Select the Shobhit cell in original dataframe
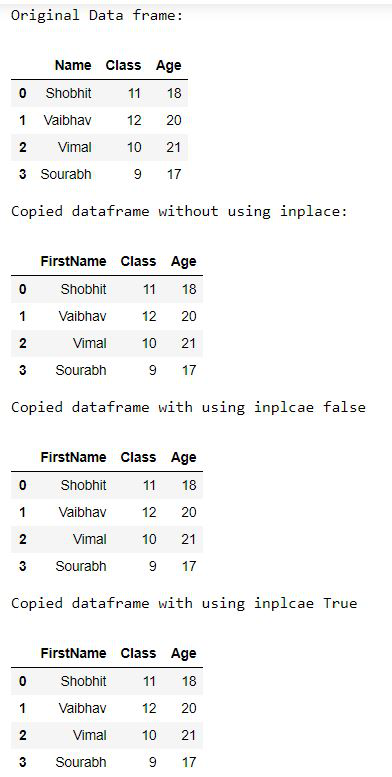 pos(68,93)
